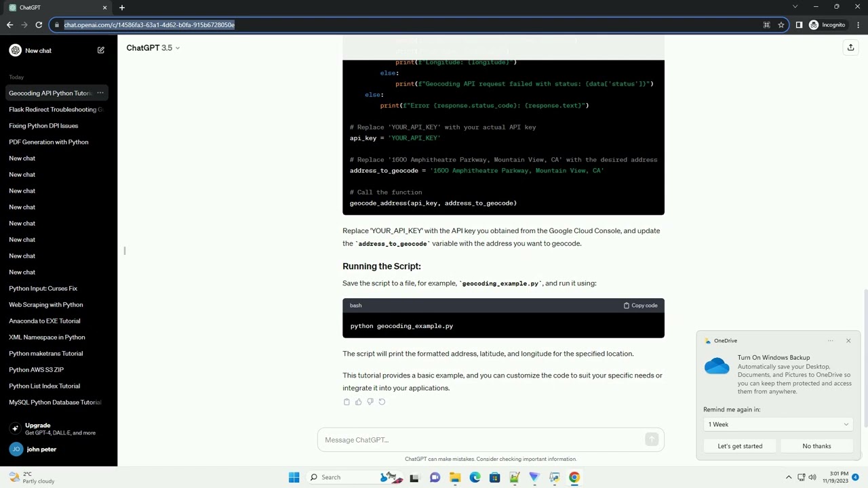Click the Incognito profile indicator

[x=827, y=25]
